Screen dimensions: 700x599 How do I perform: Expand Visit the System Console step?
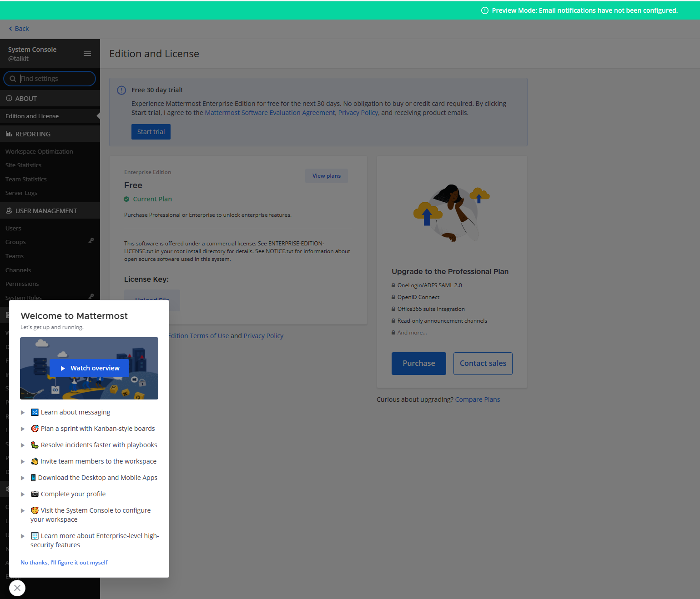23,510
